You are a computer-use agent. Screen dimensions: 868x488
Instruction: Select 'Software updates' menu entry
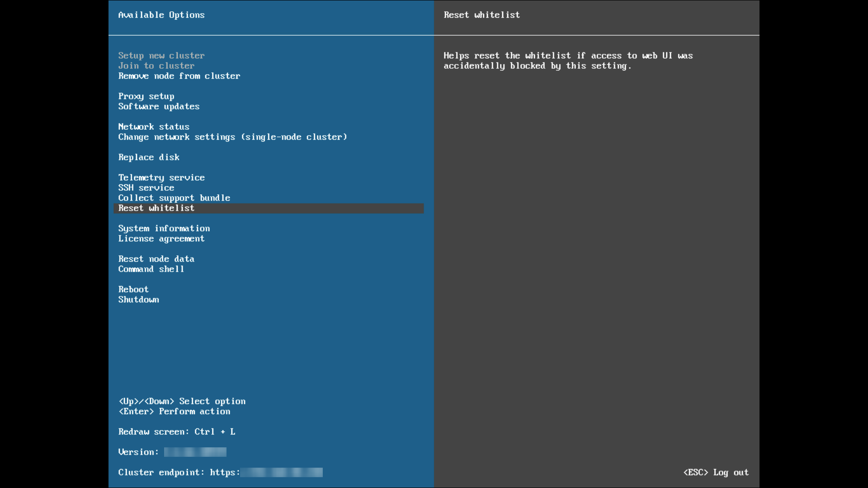click(x=159, y=107)
